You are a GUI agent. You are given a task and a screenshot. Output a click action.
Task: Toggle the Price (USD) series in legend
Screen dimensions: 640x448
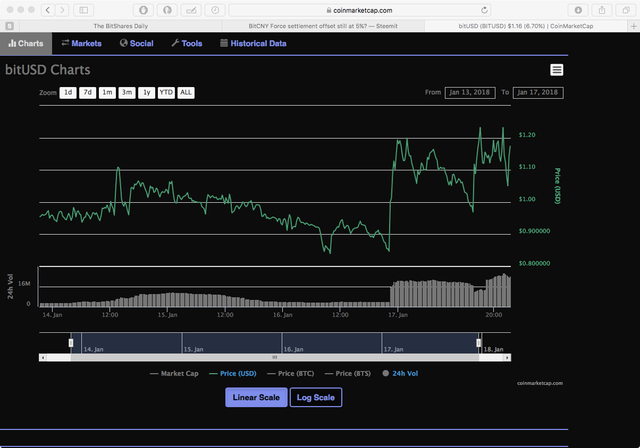pos(233,373)
